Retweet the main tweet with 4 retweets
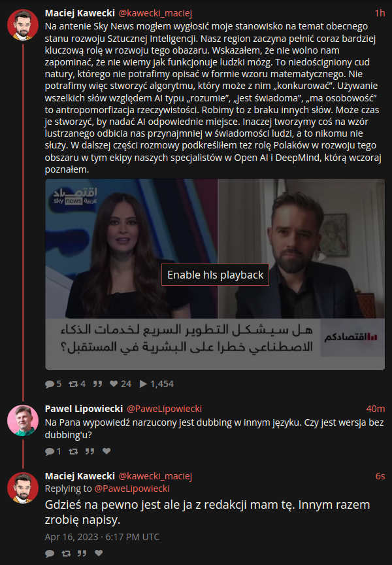 73,384
